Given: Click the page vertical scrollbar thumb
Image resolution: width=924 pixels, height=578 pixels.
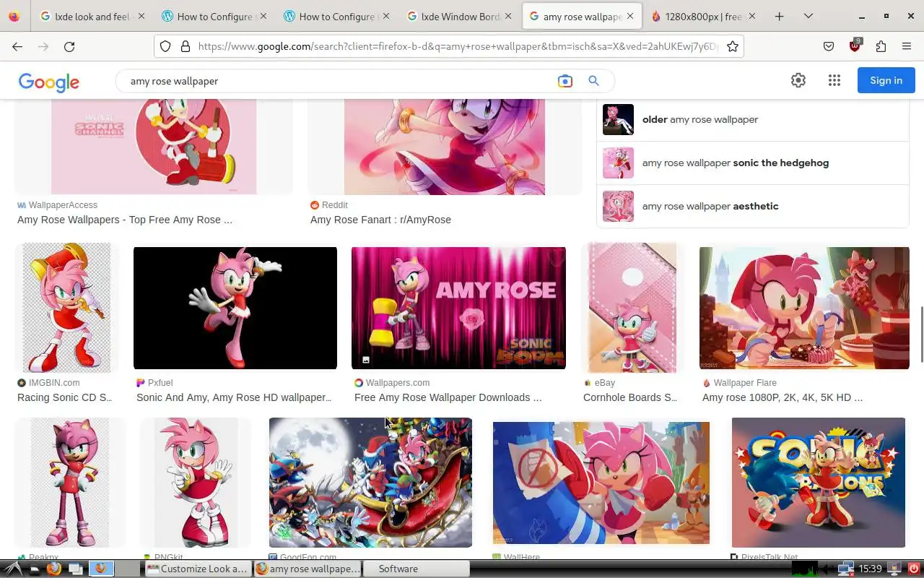Looking at the screenshot, I should pyautogui.click(x=921, y=335).
